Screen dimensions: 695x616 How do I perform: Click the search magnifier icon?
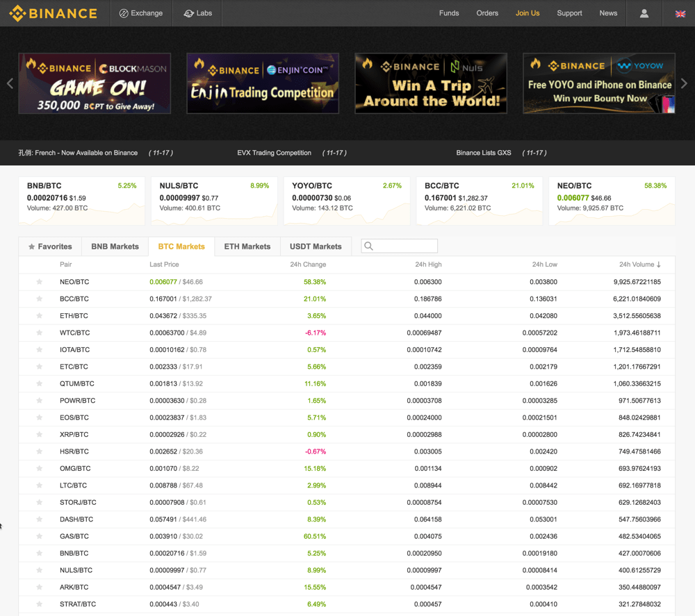(x=368, y=246)
